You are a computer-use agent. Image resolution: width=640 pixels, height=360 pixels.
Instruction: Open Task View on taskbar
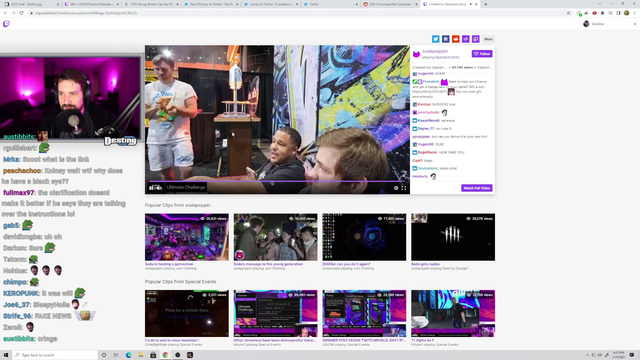point(116,355)
